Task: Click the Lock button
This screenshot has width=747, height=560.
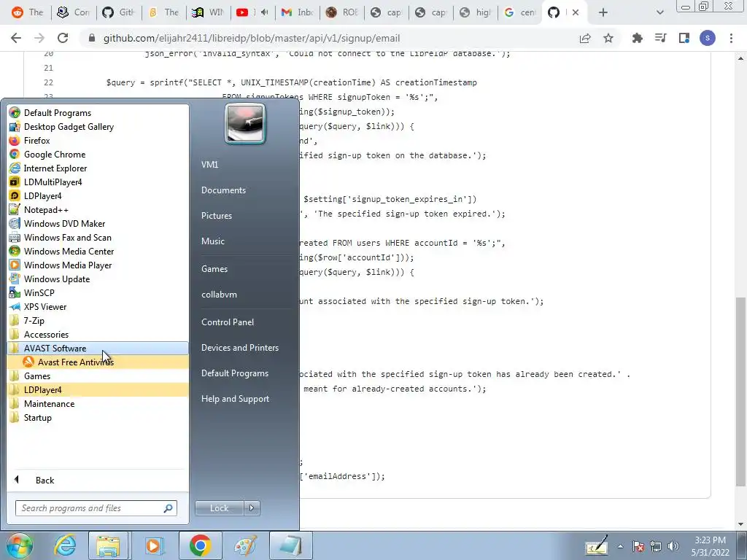Action: 219,508
